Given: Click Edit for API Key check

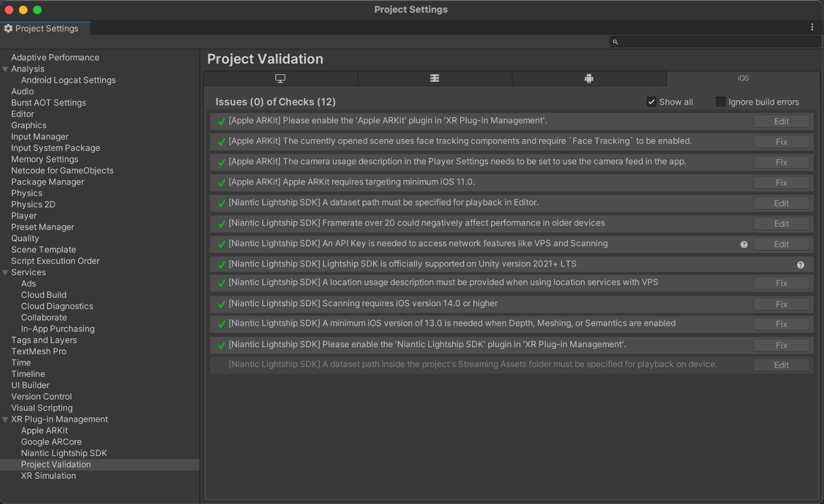Looking at the screenshot, I should pos(781,244).
